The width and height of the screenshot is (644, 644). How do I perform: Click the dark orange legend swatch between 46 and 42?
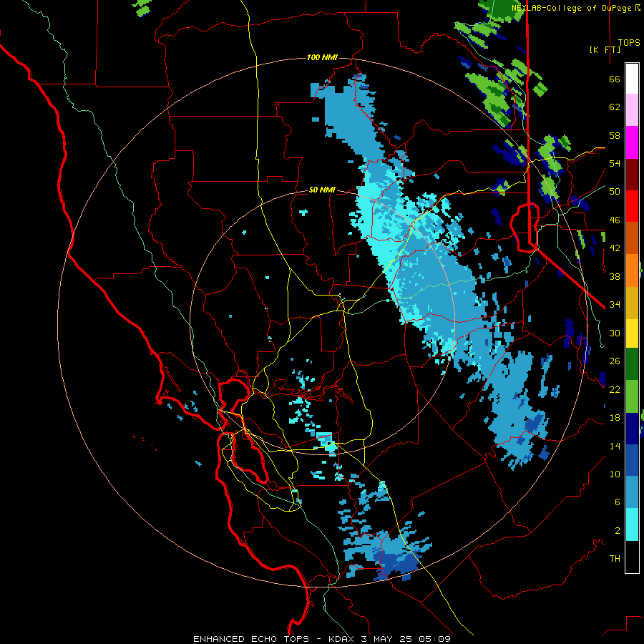632,238
